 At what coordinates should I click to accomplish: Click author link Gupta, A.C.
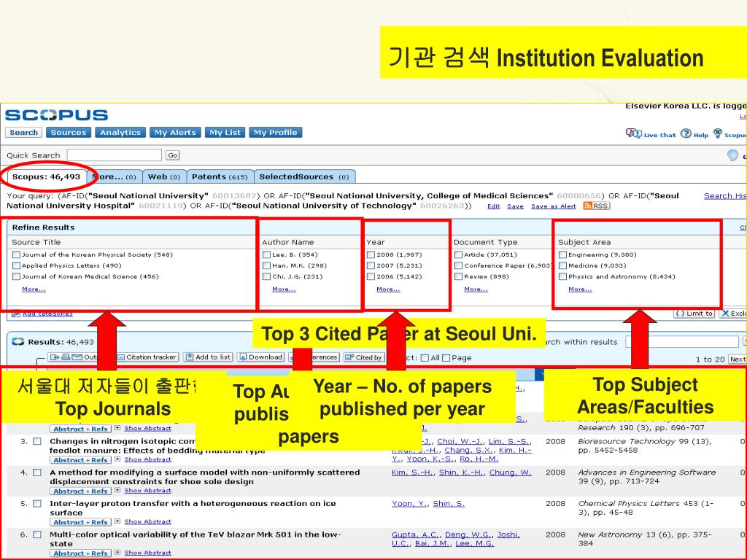[x=415, y=534]
